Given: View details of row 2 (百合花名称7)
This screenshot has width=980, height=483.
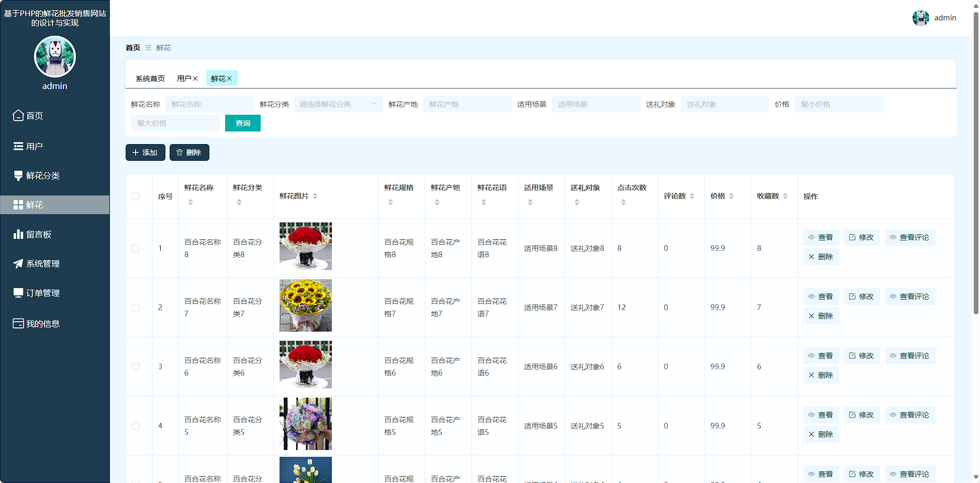Looking at the screenshot, I should pos(821,297).
